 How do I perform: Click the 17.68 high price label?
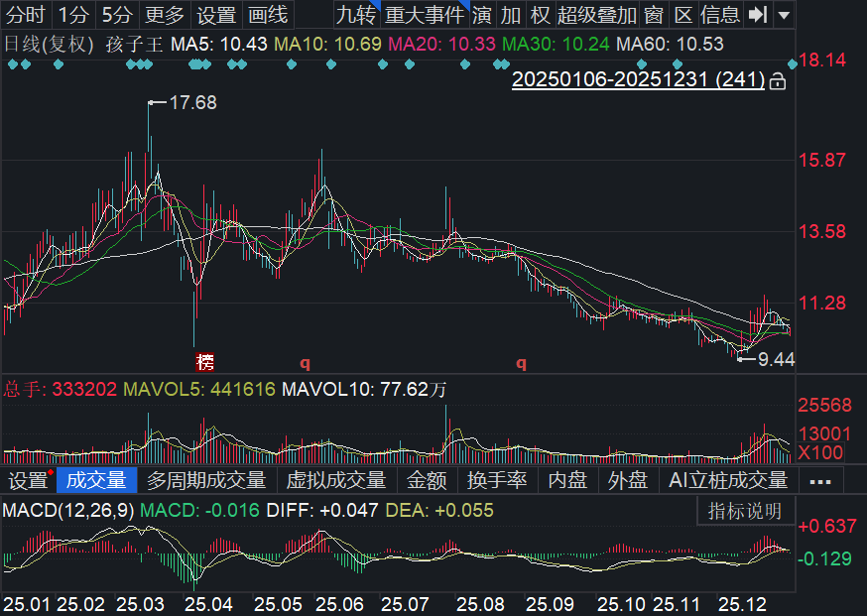[x=192, y=102]
